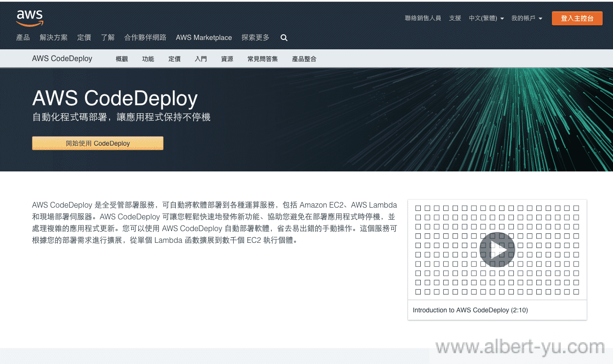The image size is (613, 364).
Task: Switch to the 定價 product tab
Action: click(174, 59)
